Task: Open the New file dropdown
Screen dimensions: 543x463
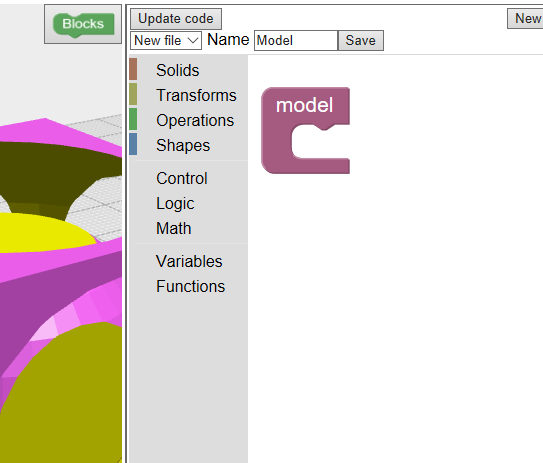Action: coord(166,41)
